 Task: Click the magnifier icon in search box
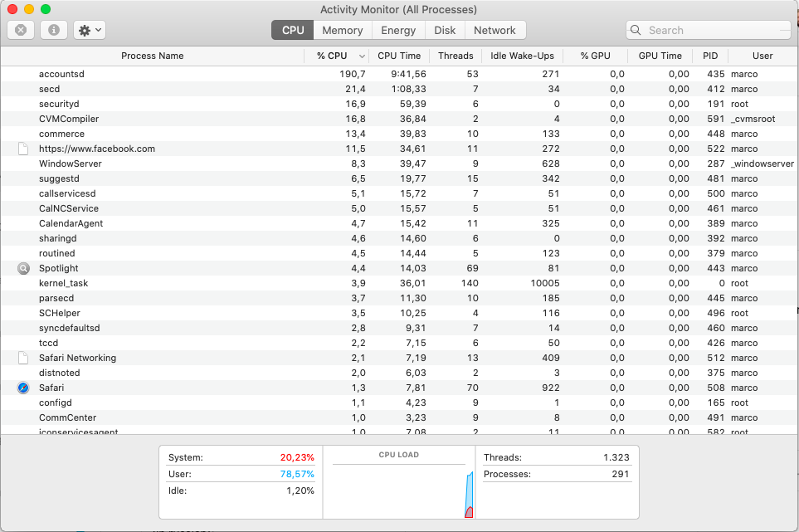tap(636, 30)
